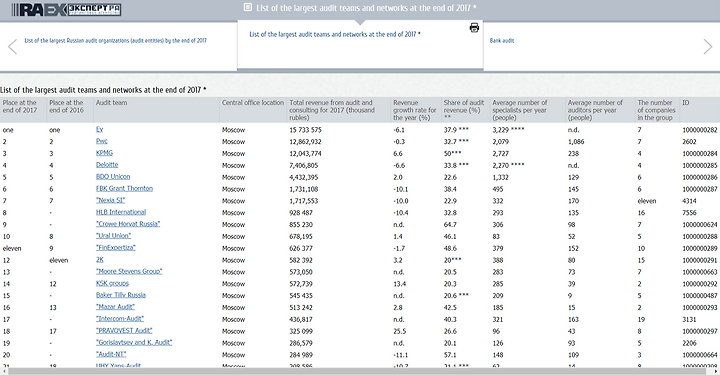This screenshot has height=375, width=720.
Task: Select the ID value 4314
Action: click(689, 201)
